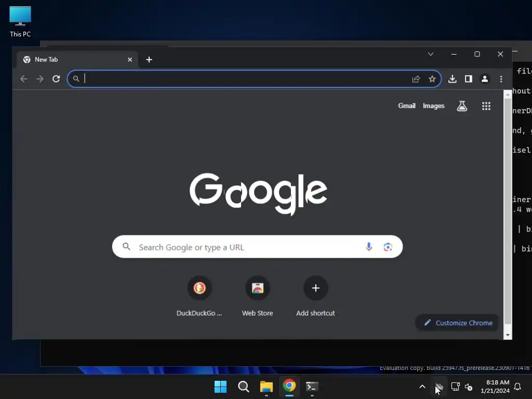Open the Google apps grid

click(x=486, y=106)
